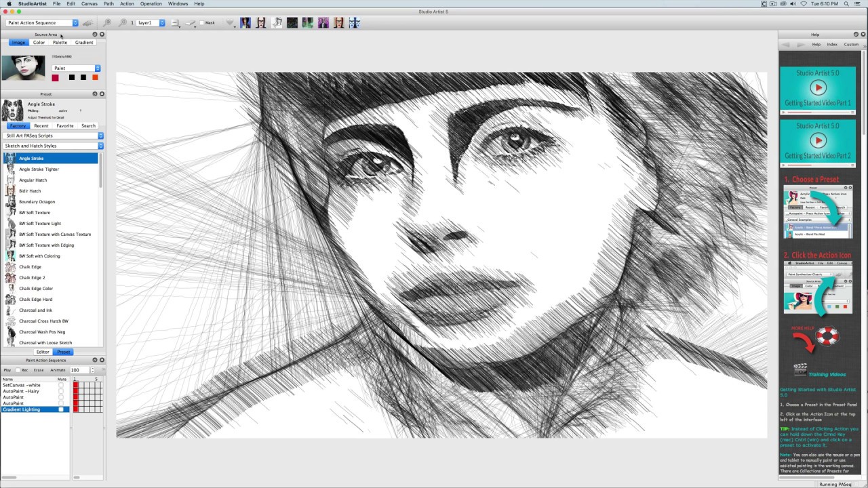Click the Erase button in PASeq
Screen dimensions: 868x488
tap(39, 370)
